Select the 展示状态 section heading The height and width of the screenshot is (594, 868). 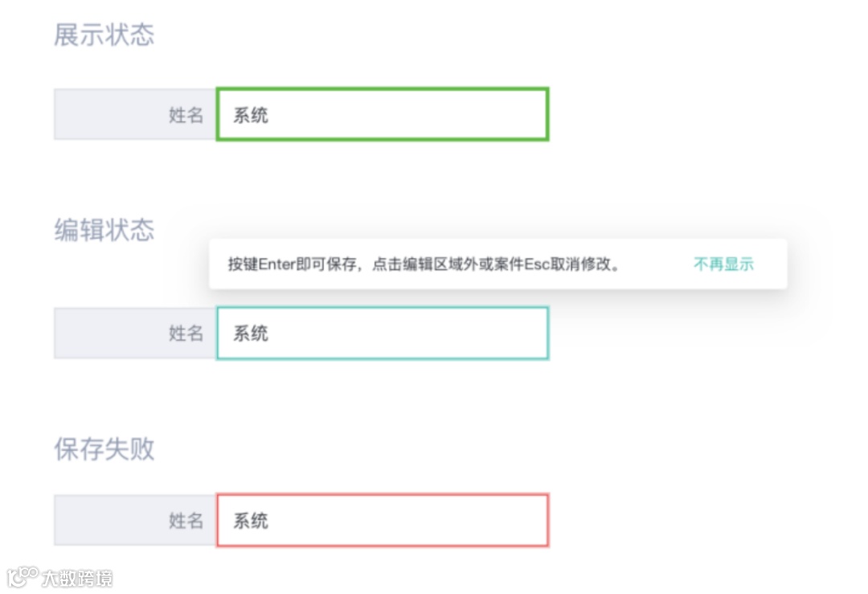(104, 35)
